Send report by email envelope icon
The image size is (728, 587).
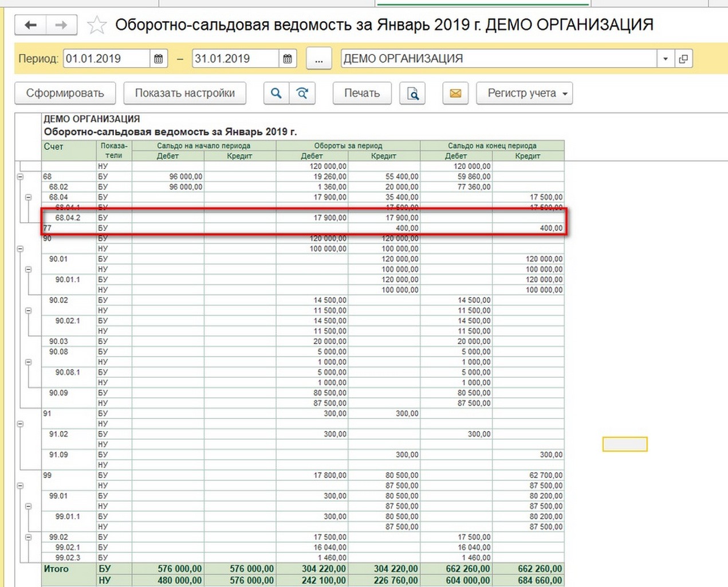click(x=455, y=93)
